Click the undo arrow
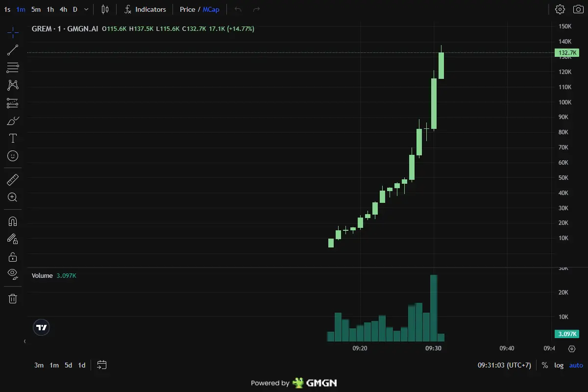The height and width of the screenshot is (392, 588). click(x=238, y=9)
